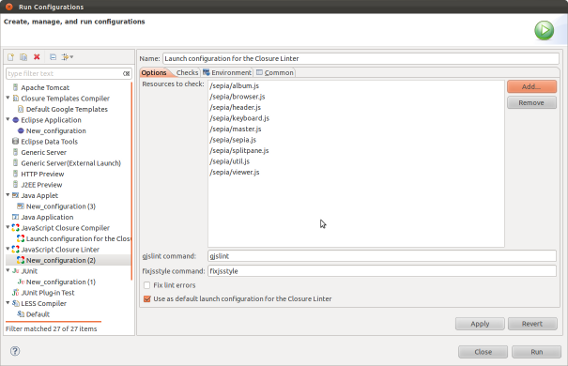Viewport: 568px width, 366px height.
Task: Open the Environment tab
Action: (227, 72)
